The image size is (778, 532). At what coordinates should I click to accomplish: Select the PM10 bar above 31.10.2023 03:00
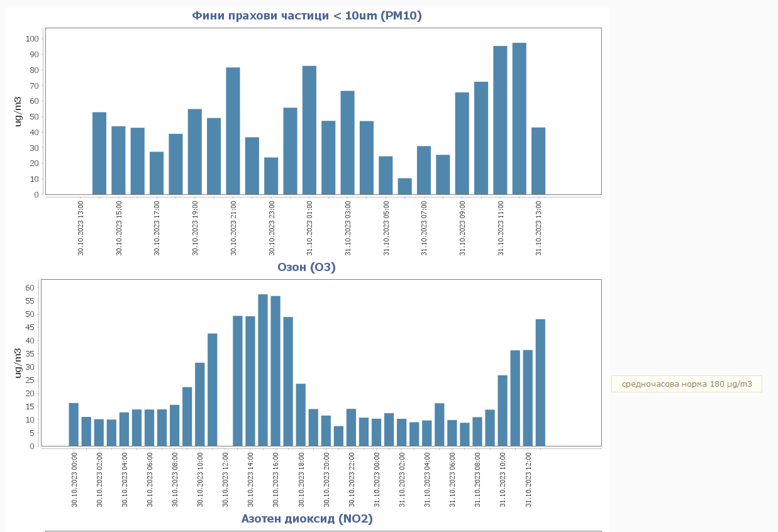point(348,143)
